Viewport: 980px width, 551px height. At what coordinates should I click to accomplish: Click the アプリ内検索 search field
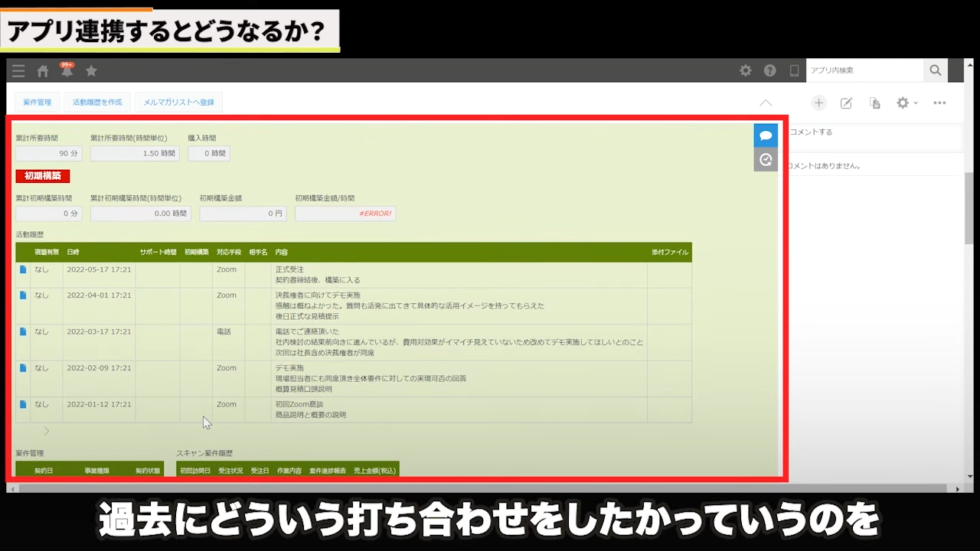(864, 70)
